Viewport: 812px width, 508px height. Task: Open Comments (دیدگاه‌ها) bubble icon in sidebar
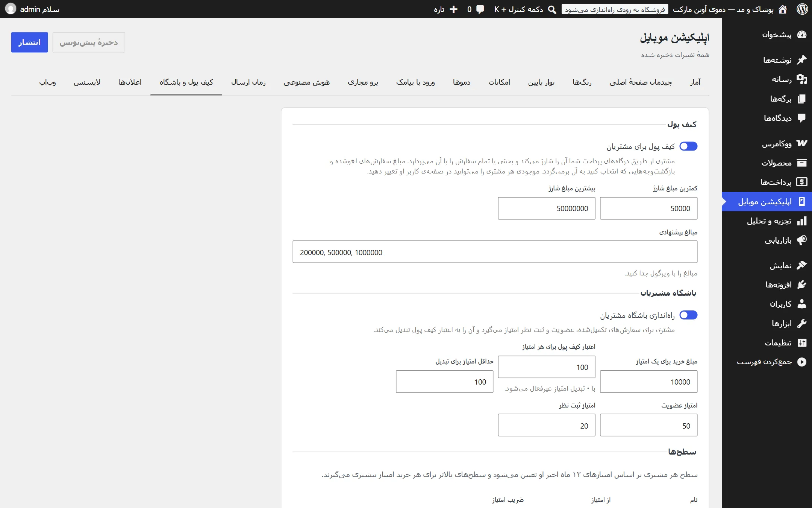click(801, 118)
